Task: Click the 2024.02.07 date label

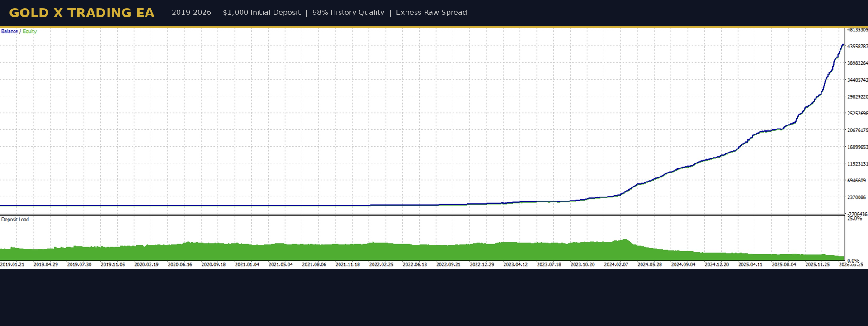Action: (616, 265)
